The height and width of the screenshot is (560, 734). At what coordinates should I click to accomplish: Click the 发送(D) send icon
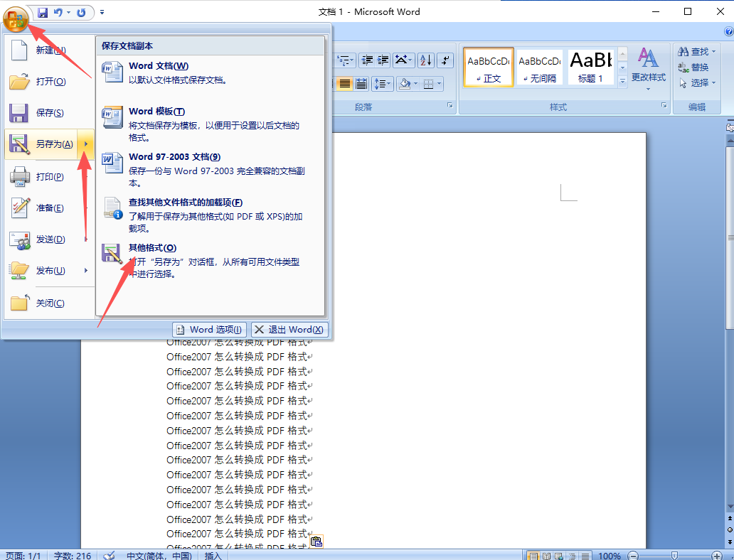(x=19, y=240)
